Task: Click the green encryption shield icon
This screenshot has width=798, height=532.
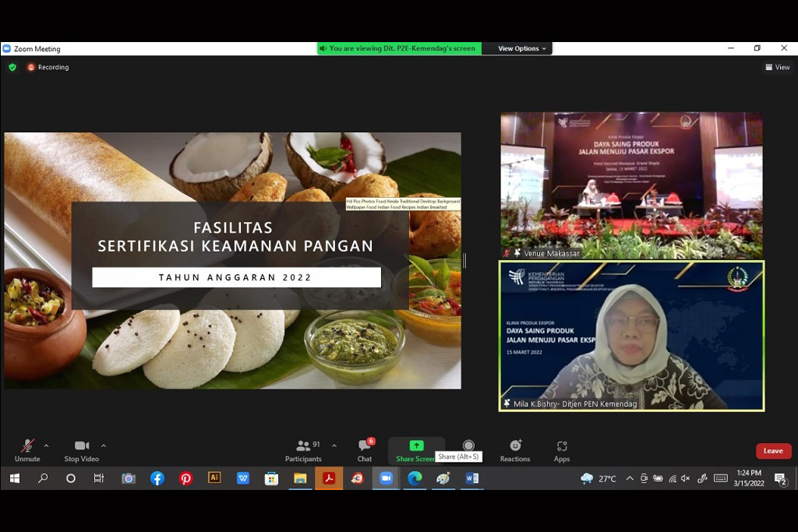Action: 12,68
